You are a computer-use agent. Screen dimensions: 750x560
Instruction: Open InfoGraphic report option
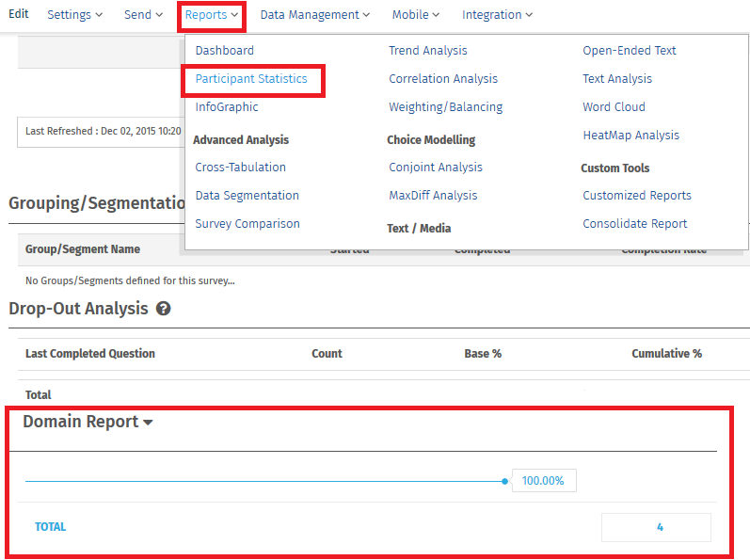point(227,106)
